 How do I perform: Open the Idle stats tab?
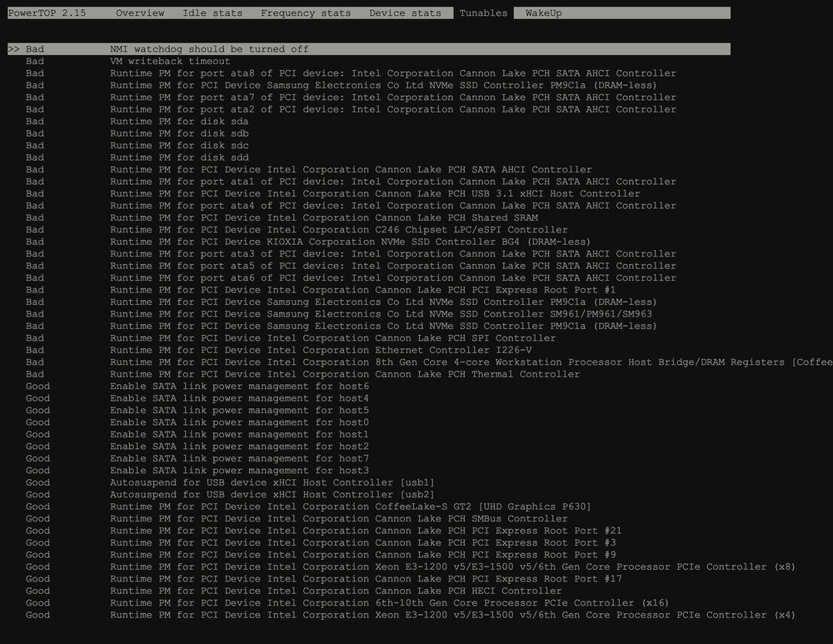point(212,12)
